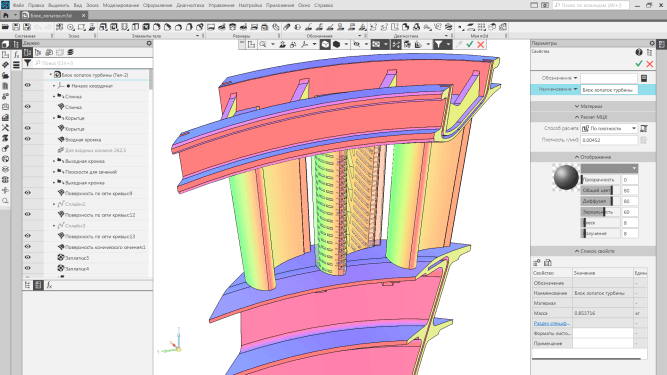Viewport: 667px width, 375px height.
Task: Open the filter funnel tool in viewport toolbar
Action: [x=438, y=45]
